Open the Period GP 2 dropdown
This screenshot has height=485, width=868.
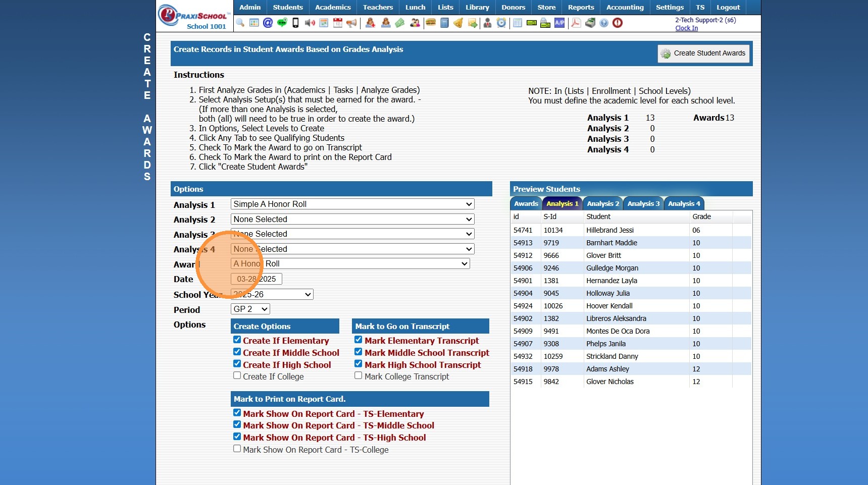point(250,309)
